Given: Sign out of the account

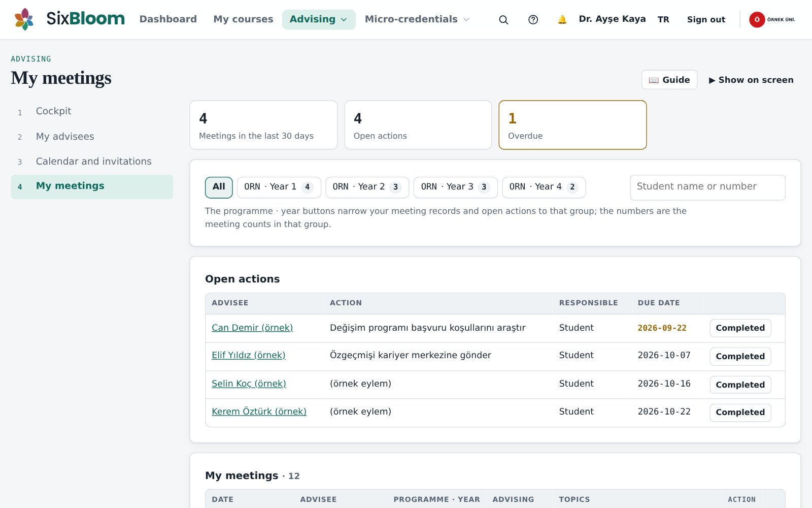Looking at the screenshot, I should (706, 20).
